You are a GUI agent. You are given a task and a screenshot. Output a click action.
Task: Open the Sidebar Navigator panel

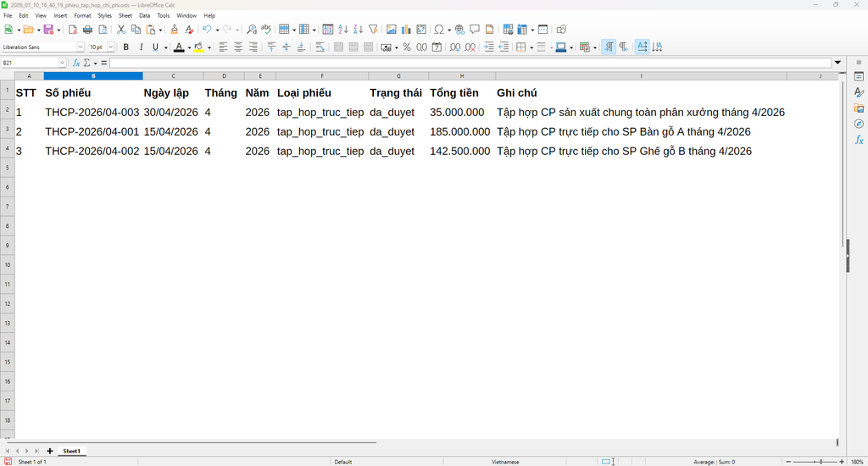[x=859, y=124]
